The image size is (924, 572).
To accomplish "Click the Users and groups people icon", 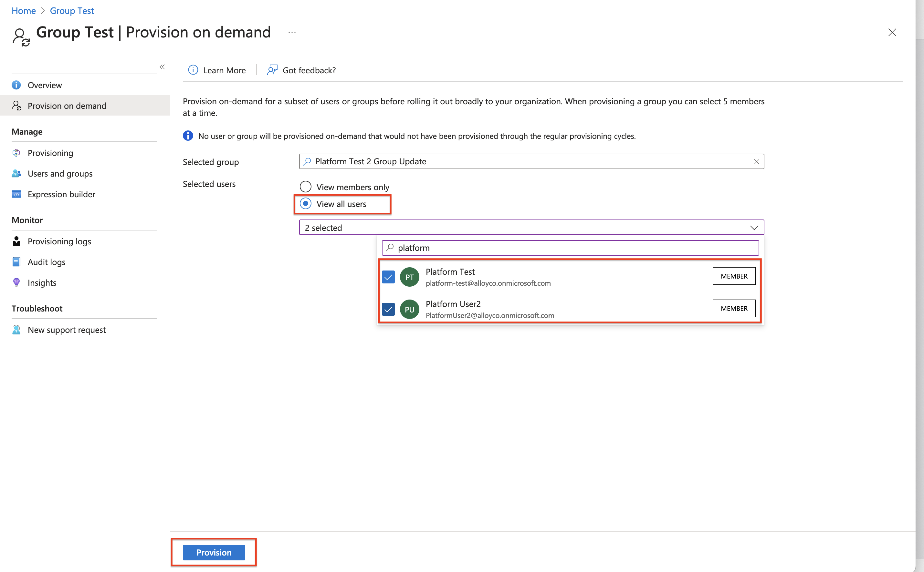I will (16, 174).
